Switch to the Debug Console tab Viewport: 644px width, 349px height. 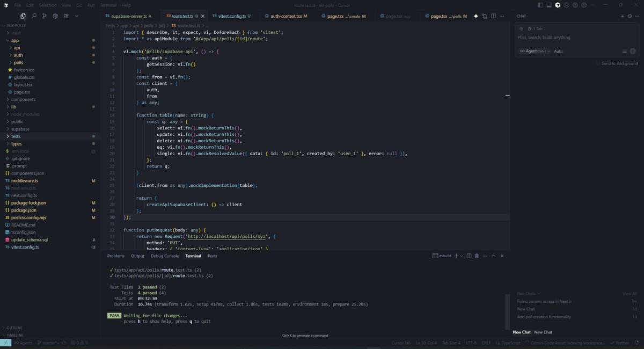click(x=165, y=256)
